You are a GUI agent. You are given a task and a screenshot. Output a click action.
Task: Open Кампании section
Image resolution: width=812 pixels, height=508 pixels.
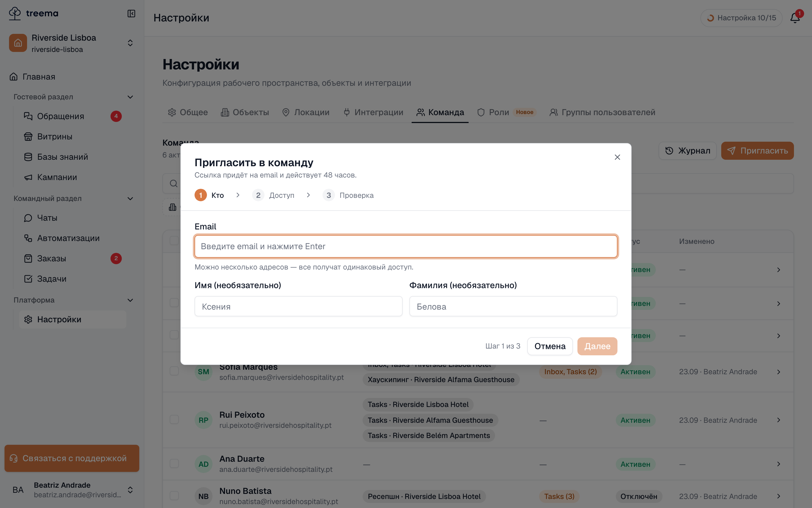point(73,177)
